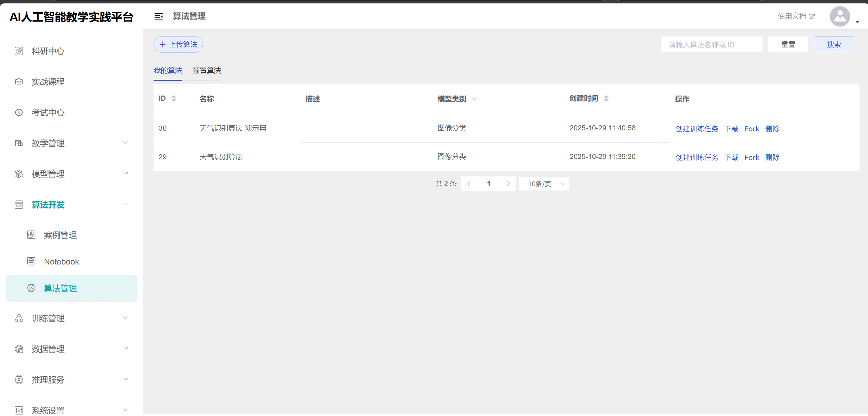The image size is (868, 416).
Task: Click the 科研中心 sidebar icon
Action: pyautogui.click(x=19, y=51)
